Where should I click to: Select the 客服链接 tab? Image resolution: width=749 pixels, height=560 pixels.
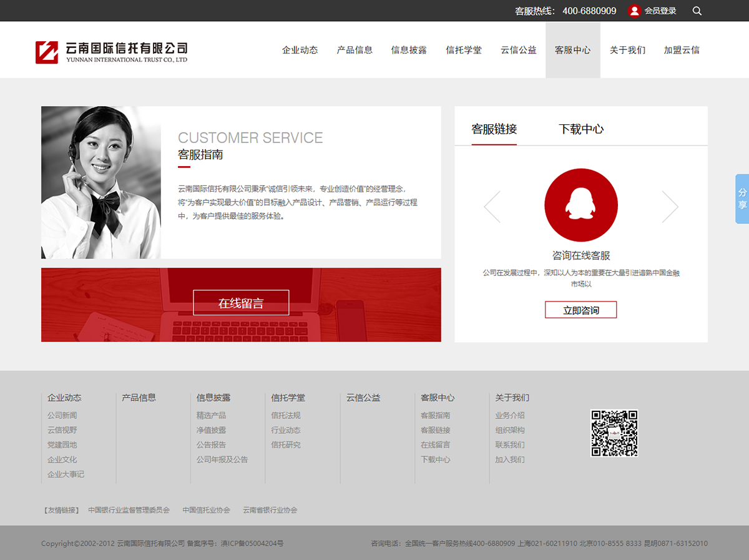click(494, 129)
